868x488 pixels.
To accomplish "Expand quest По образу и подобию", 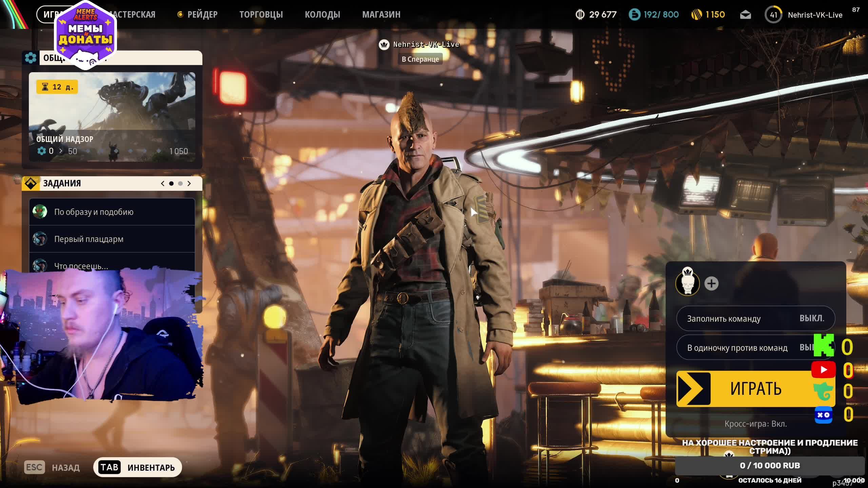I will (x=112, y=212).
